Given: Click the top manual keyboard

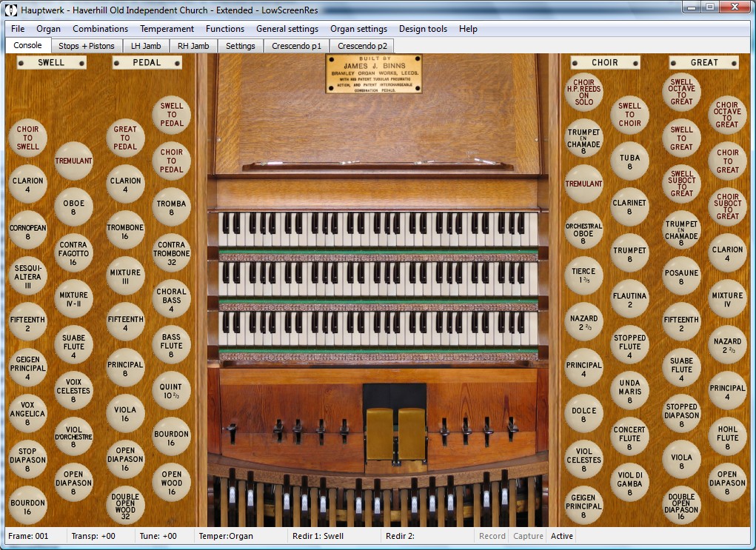Looking at the screenshot, I should click(378, 229).
